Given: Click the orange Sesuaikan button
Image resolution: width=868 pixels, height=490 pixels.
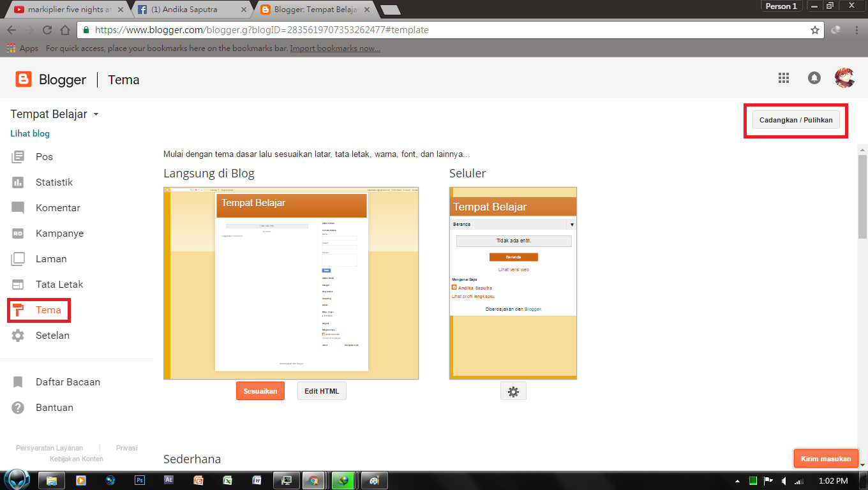Looking at the screenshot, I should tap(260, 391).
